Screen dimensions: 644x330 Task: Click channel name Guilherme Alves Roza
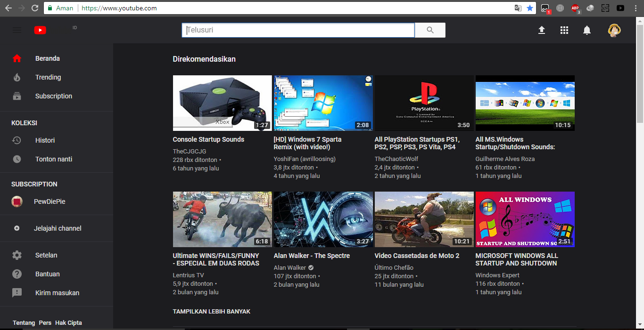(x=505, y=159)
